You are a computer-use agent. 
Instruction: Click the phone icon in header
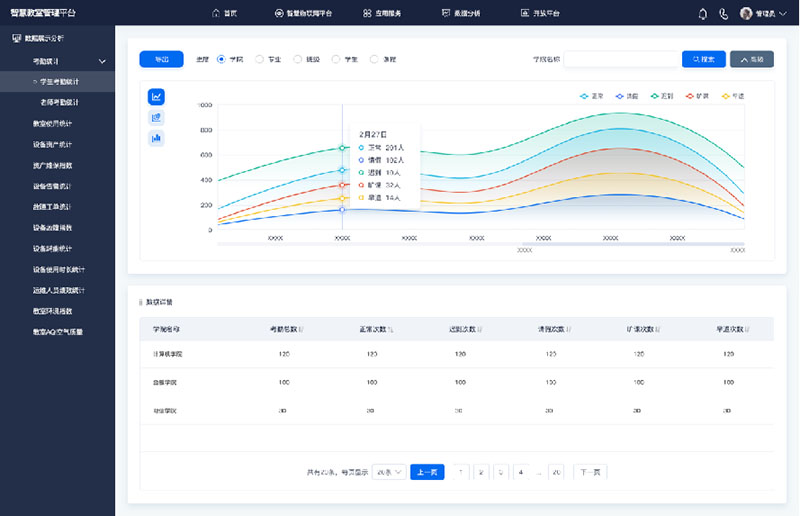click(x=723, y=13)
